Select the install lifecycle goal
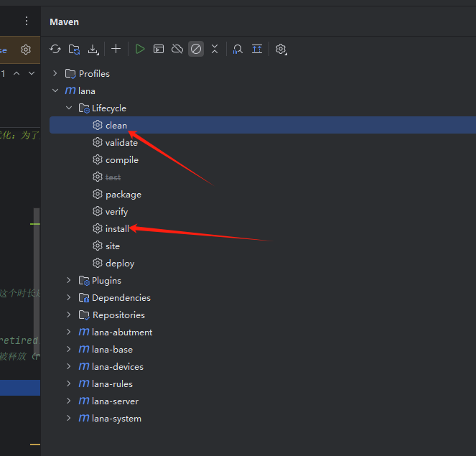476x456 pixels. pos(117,229)
